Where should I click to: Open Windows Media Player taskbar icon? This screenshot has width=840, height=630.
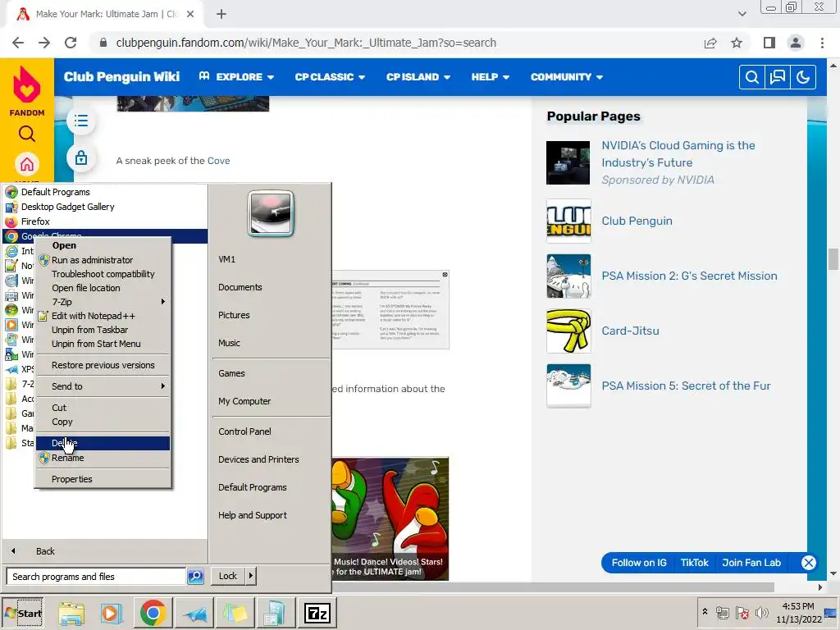click(112, 614)
